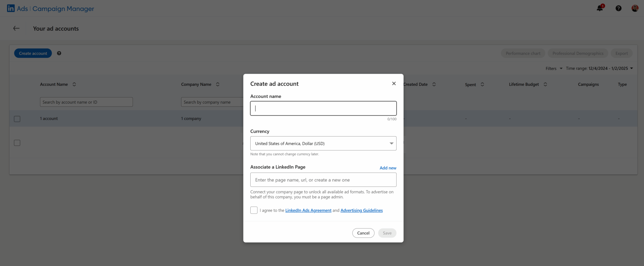Focus the Account name field
The height and width of the screenshot is (266, 644).
click(323, 108)
